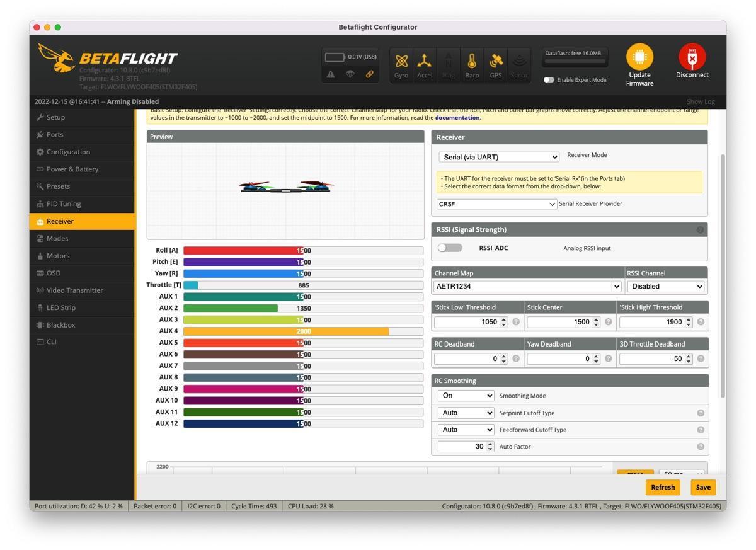The image size is (756, 550).
Task: Open the Blackbox tab
Action: click(x=82, y=325)
